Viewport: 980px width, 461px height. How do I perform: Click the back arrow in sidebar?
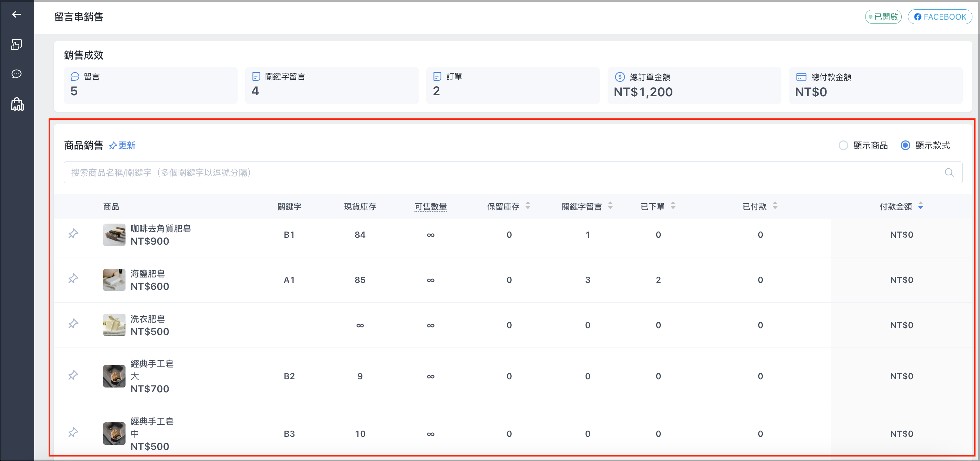coord(16,14)
